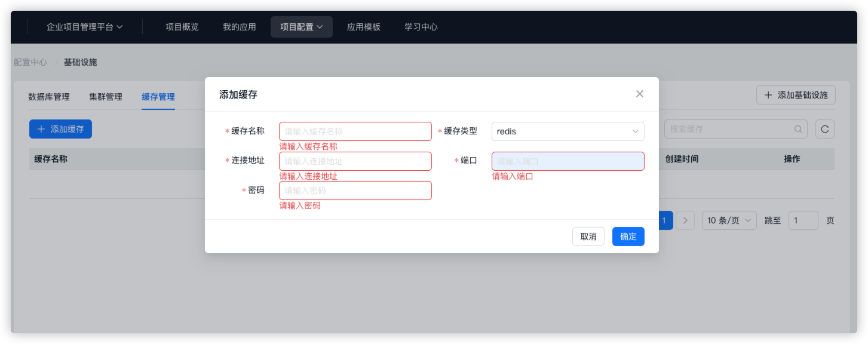This screenshot has height=344, width=868.
Task: Click the 确定 button to confirm
Action: pyautogui.click(x=628, y=236)
